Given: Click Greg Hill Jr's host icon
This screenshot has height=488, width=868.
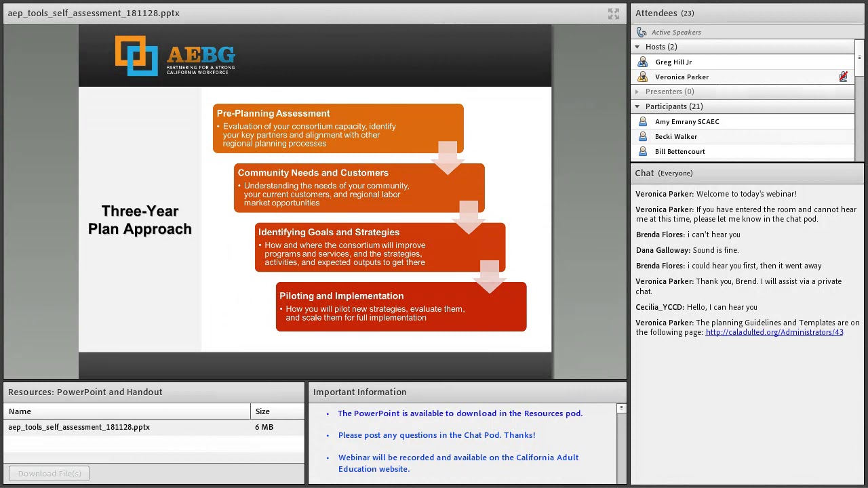Looking at the screenshot, I should pos(642,62).
